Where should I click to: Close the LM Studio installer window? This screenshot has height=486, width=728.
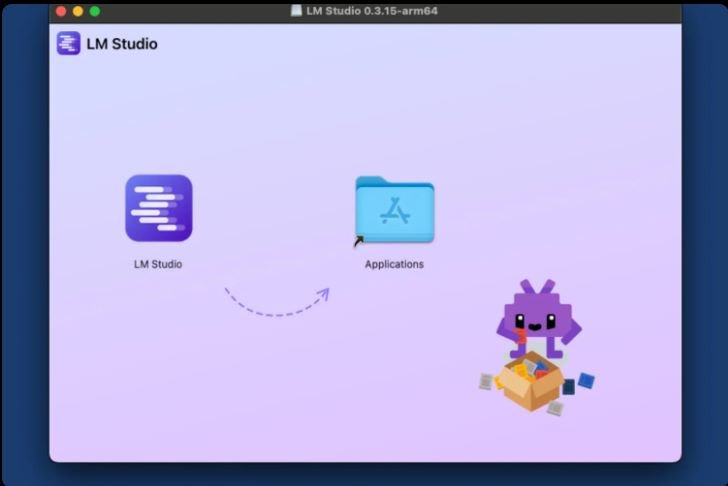61,11
